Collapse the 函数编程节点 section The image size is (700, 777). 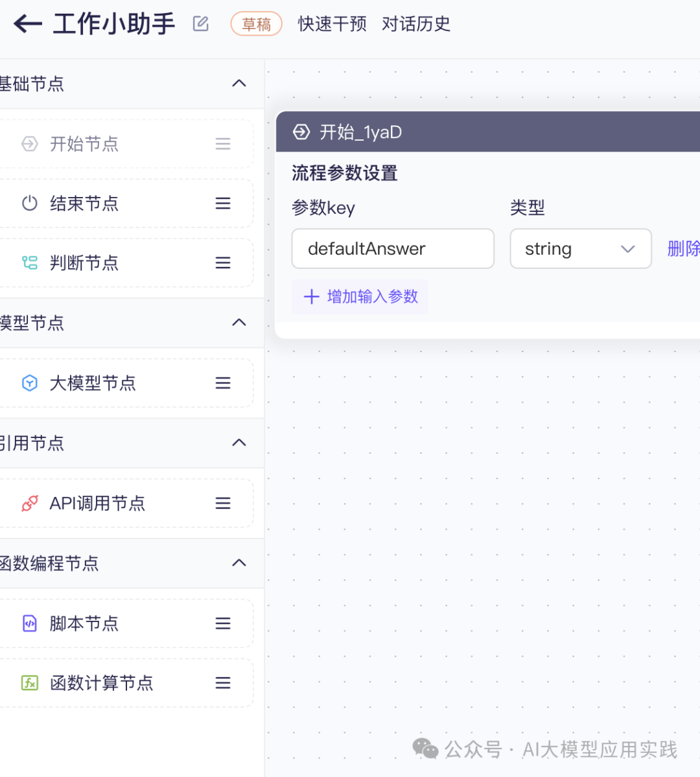point(239,563)
